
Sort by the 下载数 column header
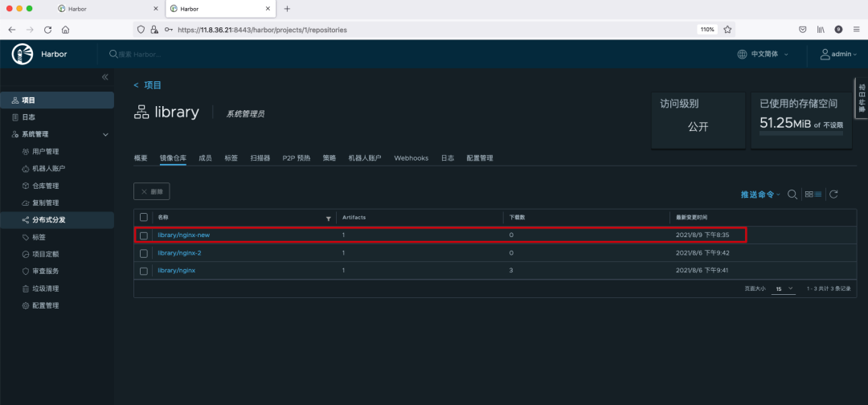tap(517, 218)
